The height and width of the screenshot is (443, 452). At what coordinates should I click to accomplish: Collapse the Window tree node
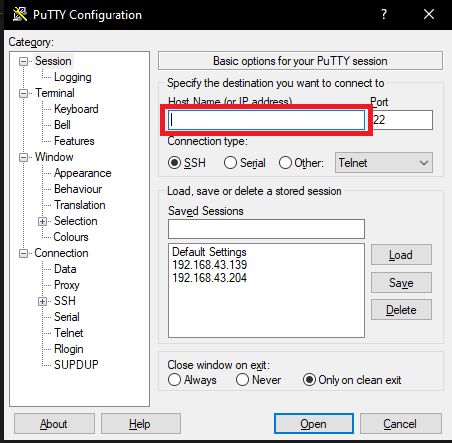[x=23, y=157]
